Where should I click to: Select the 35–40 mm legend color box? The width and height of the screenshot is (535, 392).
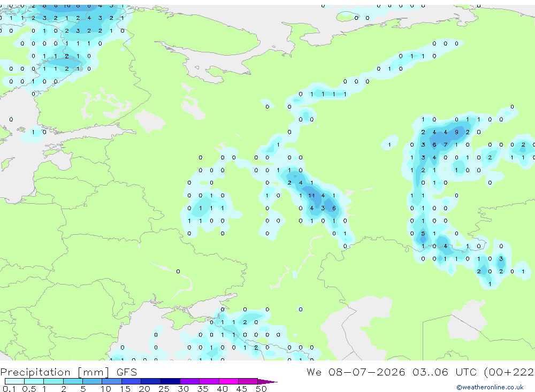coord(209,381)
